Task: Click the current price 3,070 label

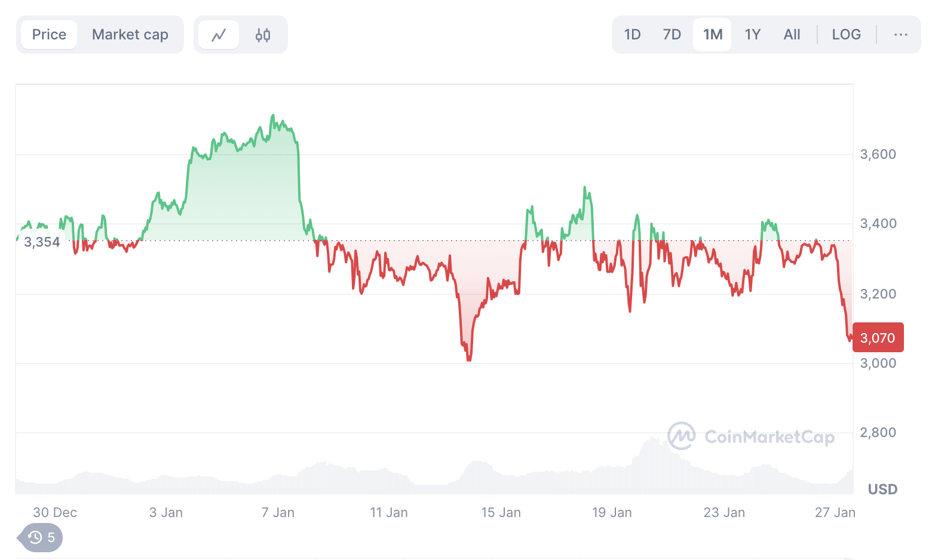Action: [x=878, y=338]
